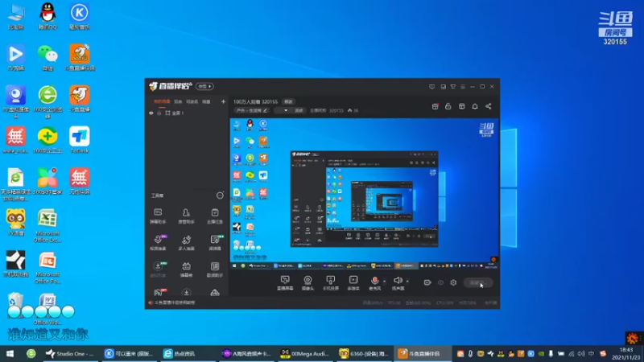
Task: Mute the speaker (扬声器)
Action: tap(398, 283)
